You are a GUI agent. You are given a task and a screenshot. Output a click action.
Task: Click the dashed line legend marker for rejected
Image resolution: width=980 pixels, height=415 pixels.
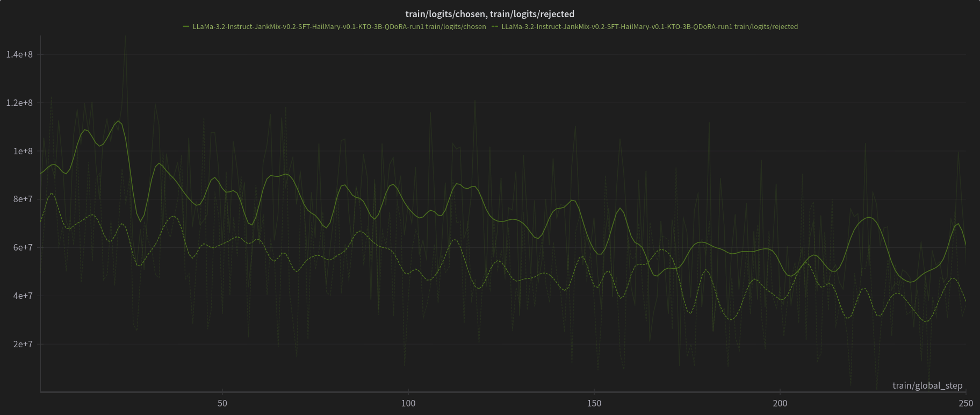(495, 26)
